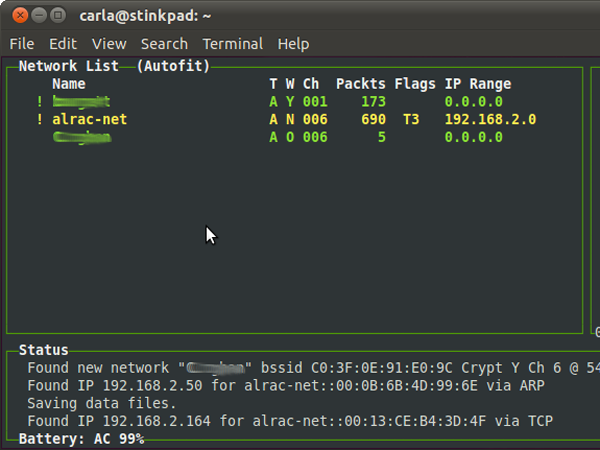This screenshot has height=450, width=600.
Task: Open the Terminal menu
Action: pyautogui.click(x=233, y=44)
